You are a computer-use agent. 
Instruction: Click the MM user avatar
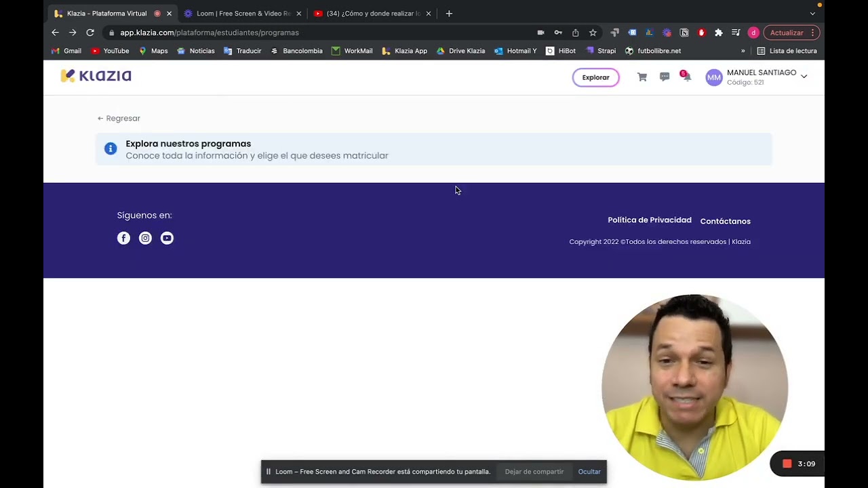tap(713, 77)
